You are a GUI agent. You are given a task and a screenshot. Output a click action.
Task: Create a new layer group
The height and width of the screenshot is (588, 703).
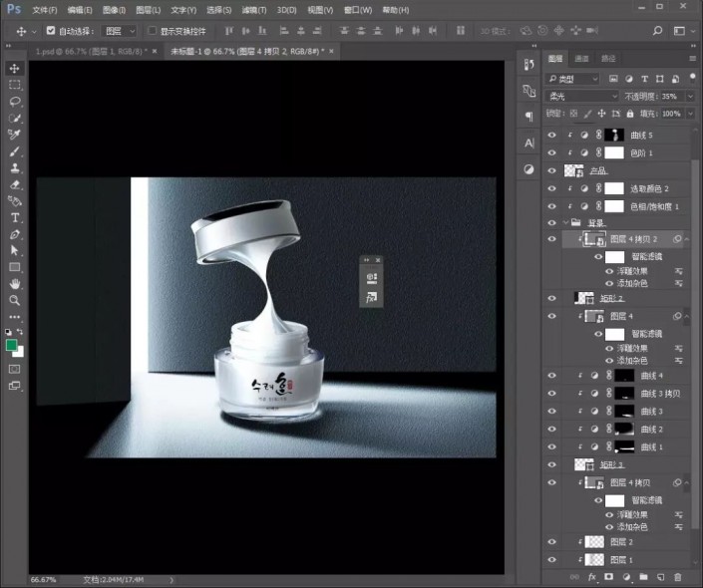coord(643,577)
